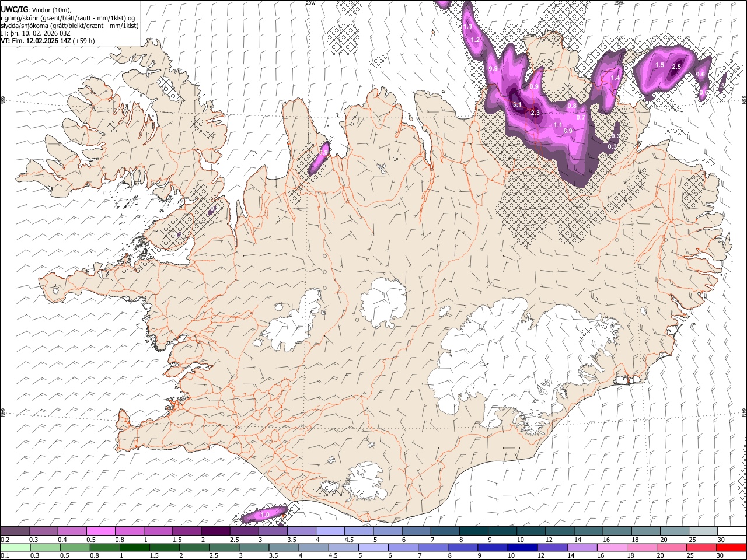Click the 2.3 snowfall value on the map

click(535, 113)
